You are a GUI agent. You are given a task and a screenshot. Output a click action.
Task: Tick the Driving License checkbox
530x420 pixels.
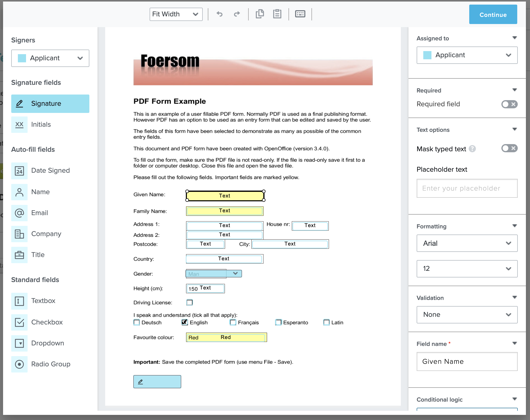coord(189,302)
